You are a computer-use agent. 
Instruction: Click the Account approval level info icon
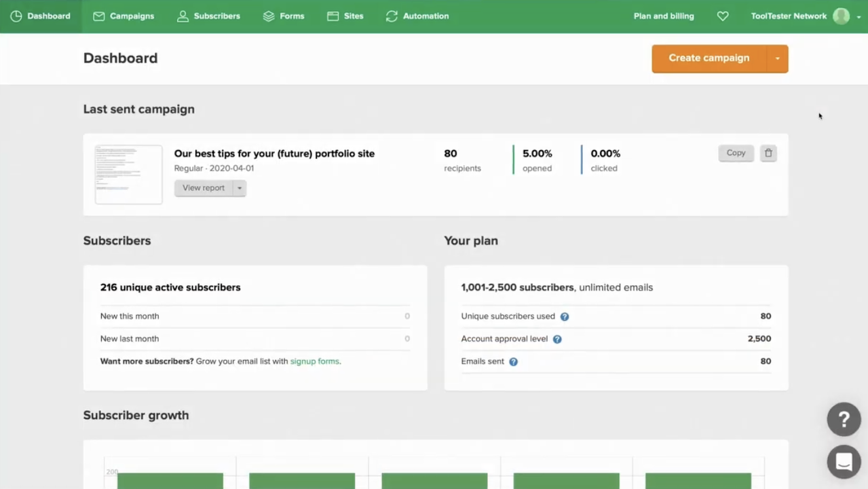[557, 339]
